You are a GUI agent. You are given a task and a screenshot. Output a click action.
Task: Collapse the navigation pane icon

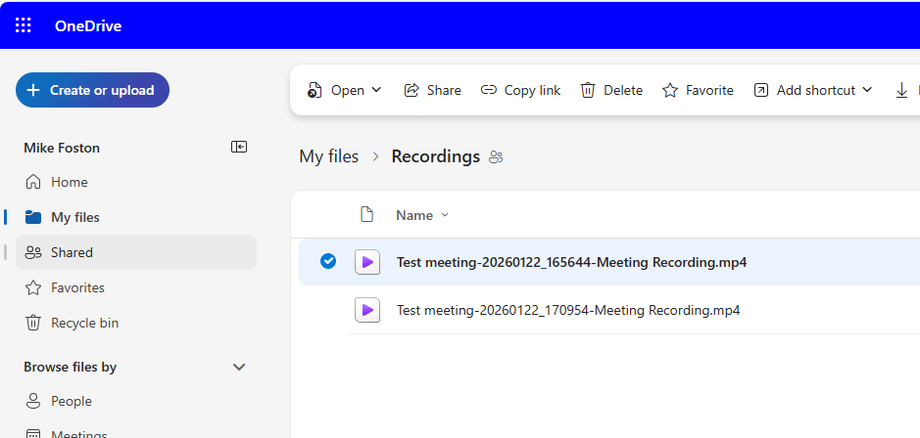(239, 147)
